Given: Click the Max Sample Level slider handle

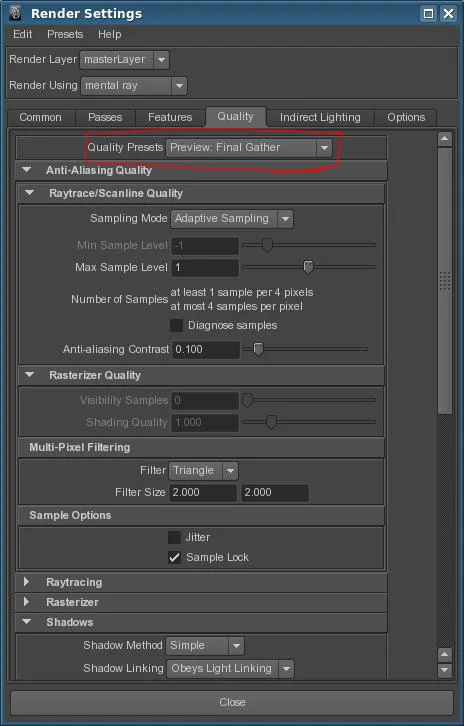Looking at the screenshot, I should click(308, 267).
